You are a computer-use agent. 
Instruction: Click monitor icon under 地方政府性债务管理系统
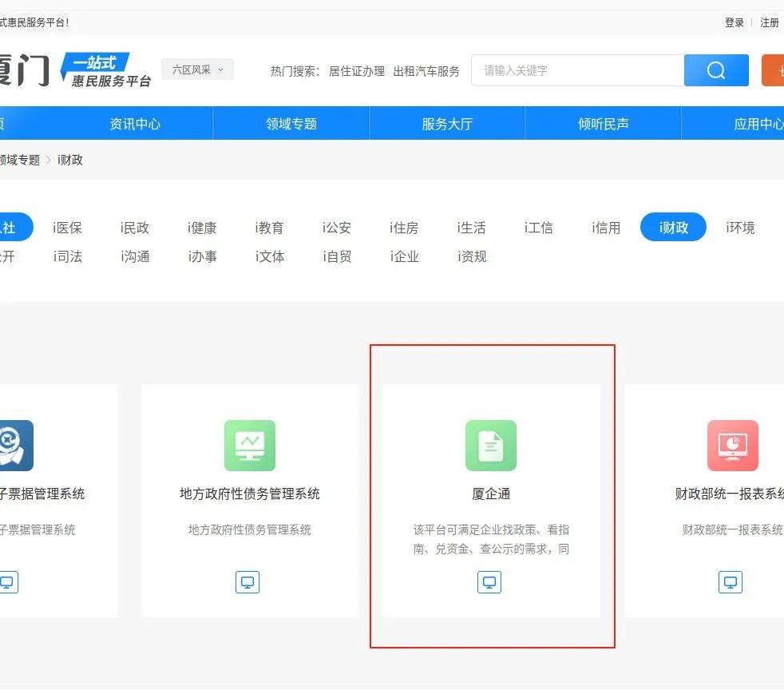click(247, 581)
